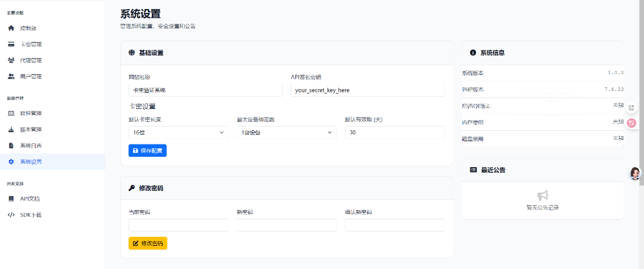
Task: Open the 最大设备绑定数 dropdown
Action: click(286, 132)
